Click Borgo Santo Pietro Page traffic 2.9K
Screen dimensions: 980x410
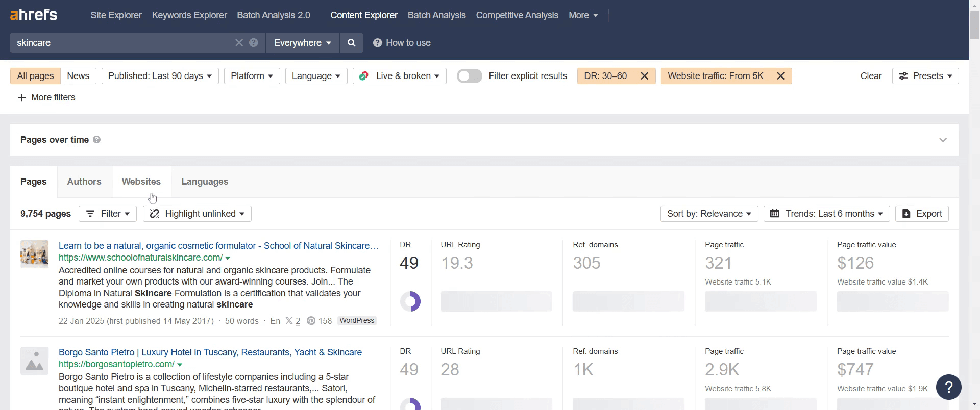point(722,370)
